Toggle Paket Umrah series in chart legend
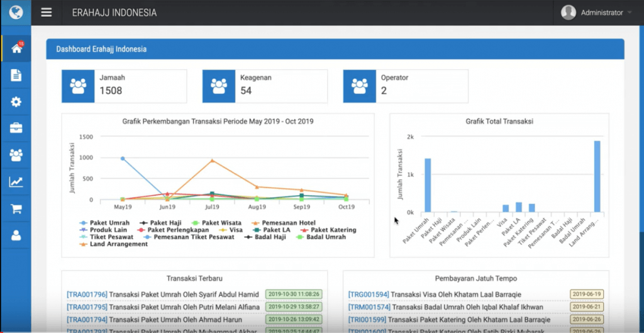Viewport: 644px width, 333px height. click(108, 222)
